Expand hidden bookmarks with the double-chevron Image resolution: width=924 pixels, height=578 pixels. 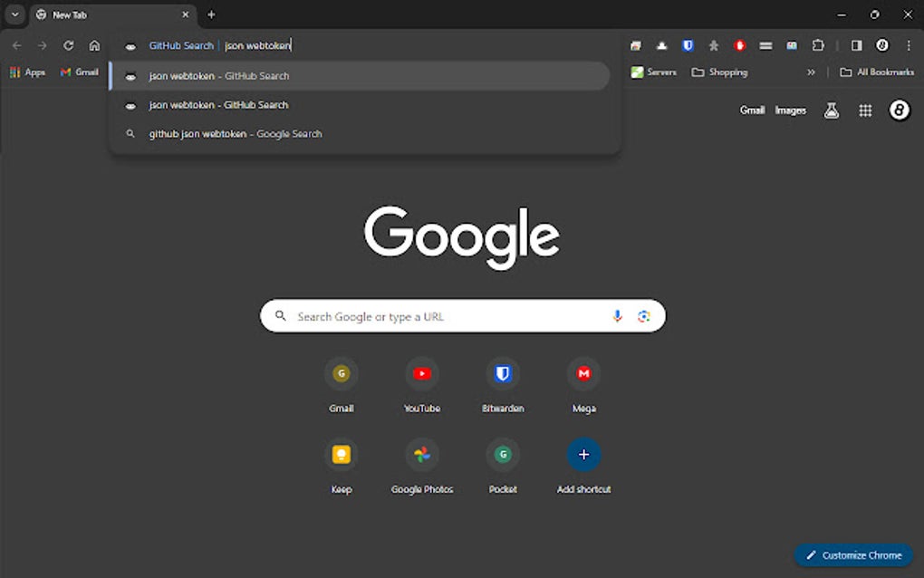(811, 72)
